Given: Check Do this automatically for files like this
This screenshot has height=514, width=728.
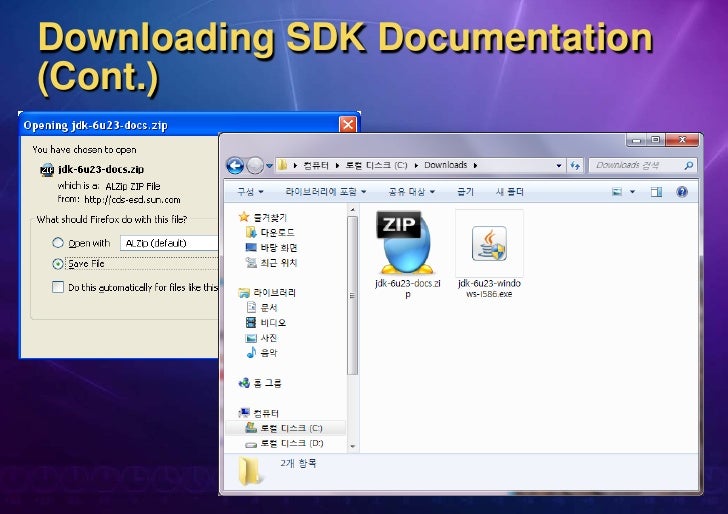Looking at the screenshot, I should click(x=58, y=287).
